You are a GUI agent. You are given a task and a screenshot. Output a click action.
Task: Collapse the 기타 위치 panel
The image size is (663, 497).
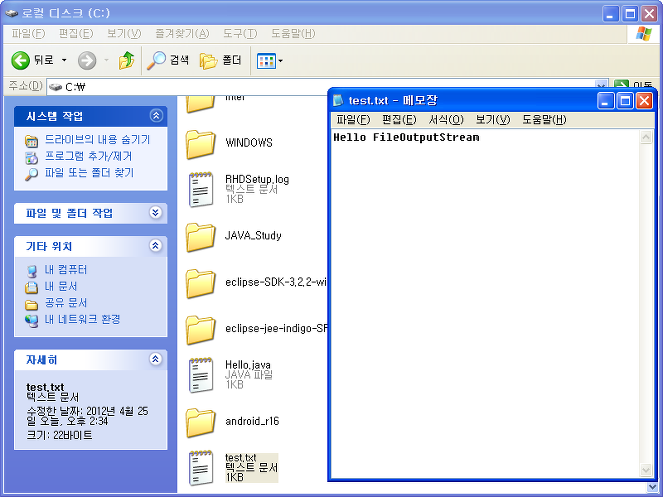point(156,245)
